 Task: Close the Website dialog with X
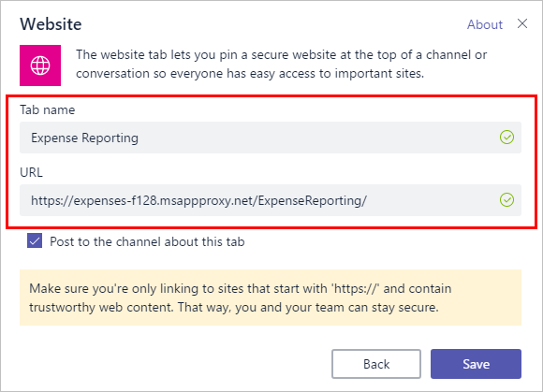click(522, 24)
